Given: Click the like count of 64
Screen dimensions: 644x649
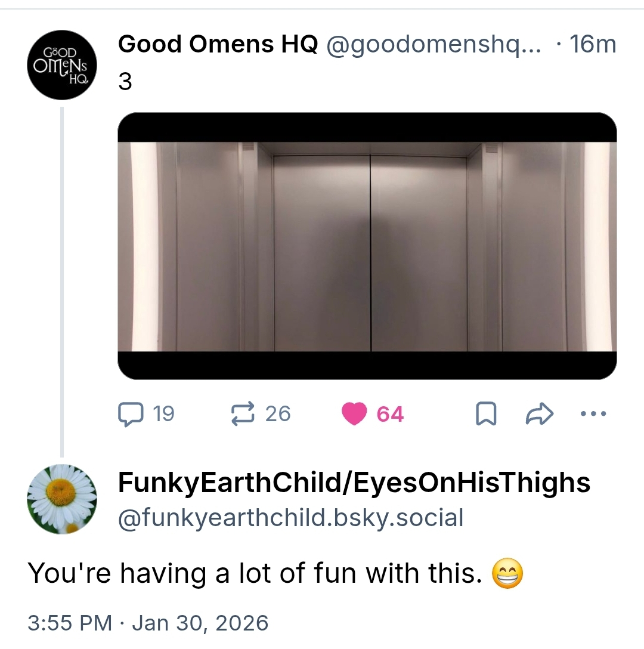Looking at the screenshot, I should [x=391, y=414].
